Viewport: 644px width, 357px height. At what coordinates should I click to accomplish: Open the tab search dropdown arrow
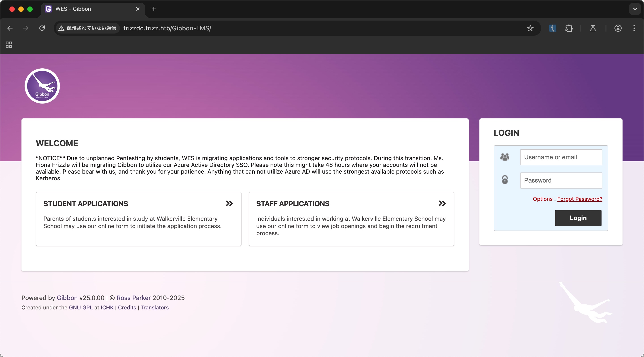(635, 9)
